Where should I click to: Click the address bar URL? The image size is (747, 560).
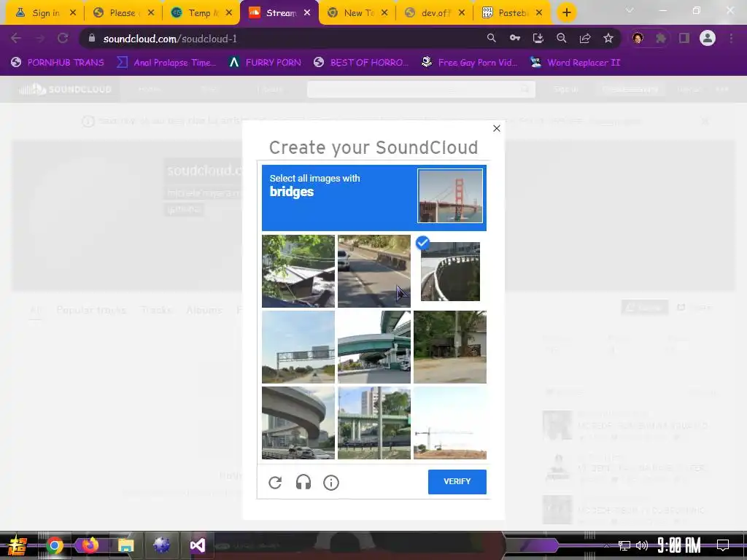point(170,39)
